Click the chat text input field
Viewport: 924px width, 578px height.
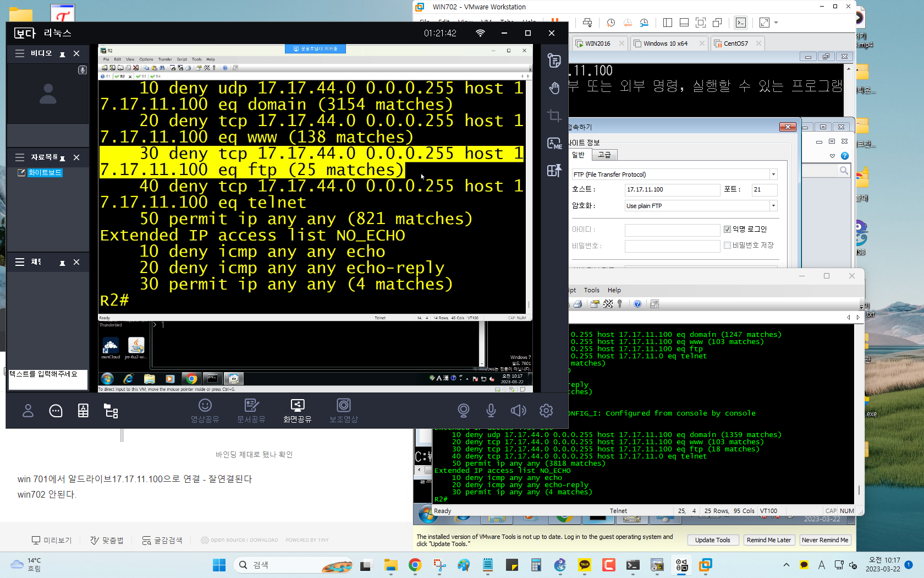tap(48, 379)
